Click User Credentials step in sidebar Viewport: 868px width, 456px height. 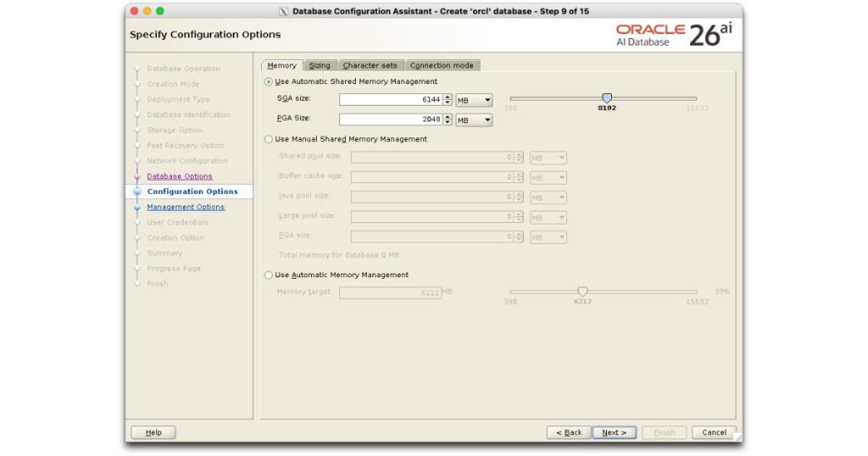(178, 222)
